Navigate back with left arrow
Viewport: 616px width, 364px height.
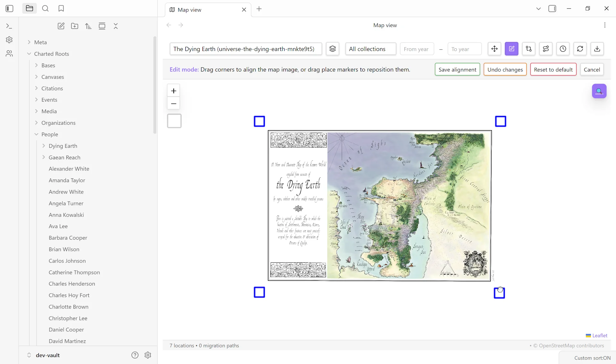(169, 25)
